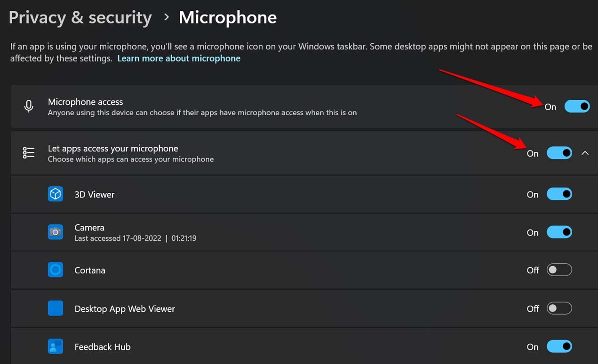Viewport: 598px width, 364px height.
Task: Click the Desktop App Web Viewer icon
Action: [56, 309]
